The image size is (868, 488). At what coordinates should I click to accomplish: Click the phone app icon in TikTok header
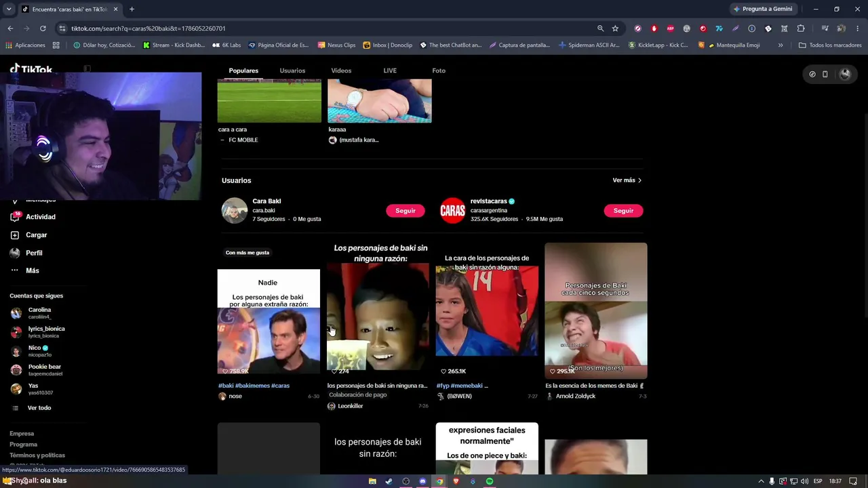pos(825,74)
